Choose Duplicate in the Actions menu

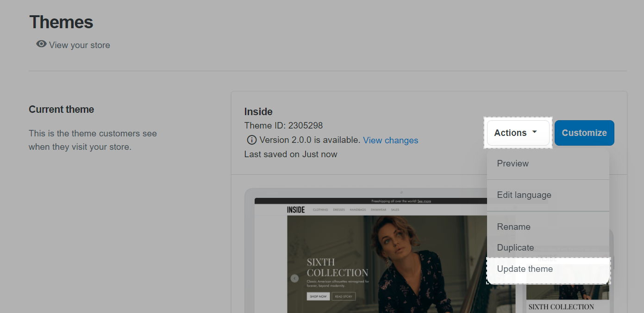point(548,248)
